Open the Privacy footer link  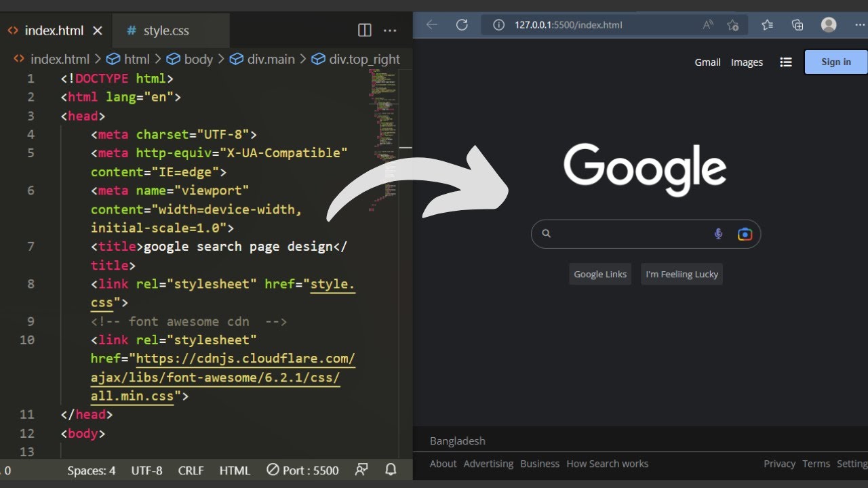coord(779,464)
